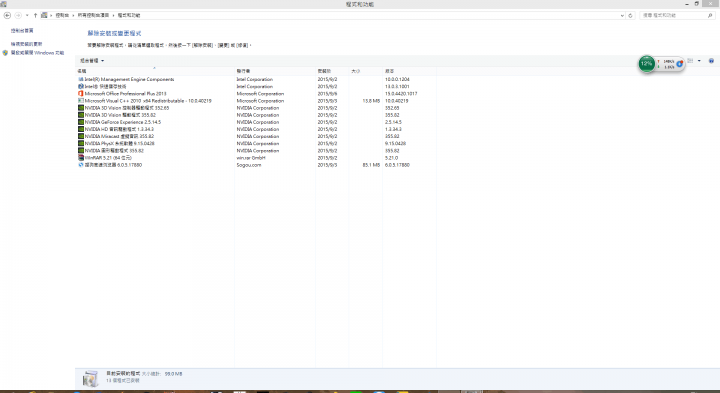Open the 檢視安裝的更新 link
This screenshot has width=720, height=393.
click(x=26, y=44)
